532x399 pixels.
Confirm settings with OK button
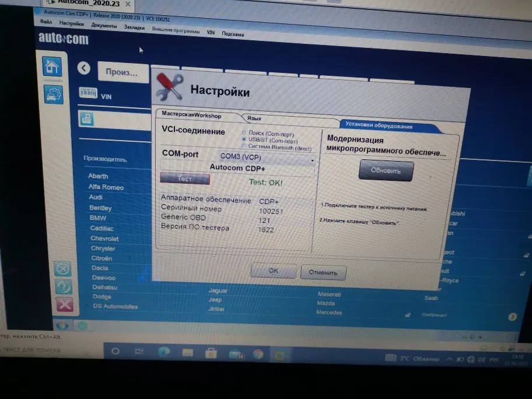[273, 271]
